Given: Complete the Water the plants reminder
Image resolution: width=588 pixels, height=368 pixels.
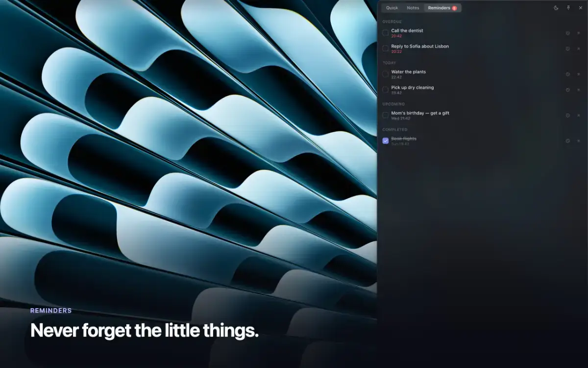Looking at the screenshot, I should (386, 74).
